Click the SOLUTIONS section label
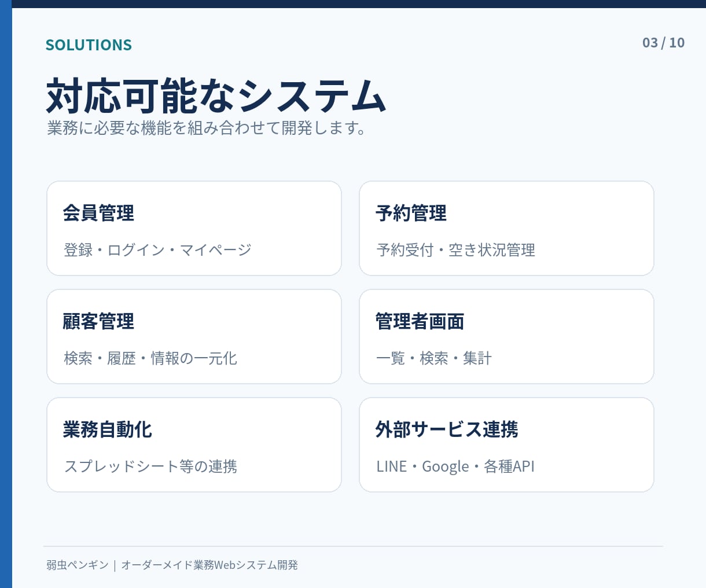This screenshot has height=588, width=706. 89,45
